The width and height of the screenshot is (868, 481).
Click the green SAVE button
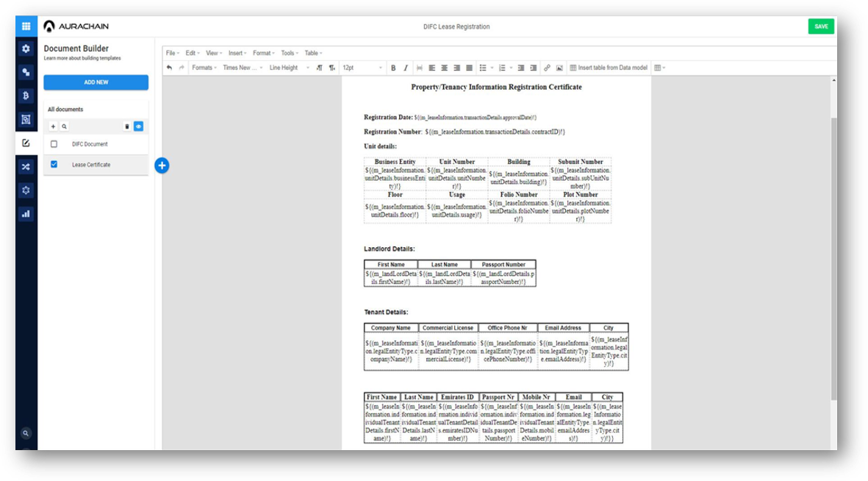[x=821, y=26]
